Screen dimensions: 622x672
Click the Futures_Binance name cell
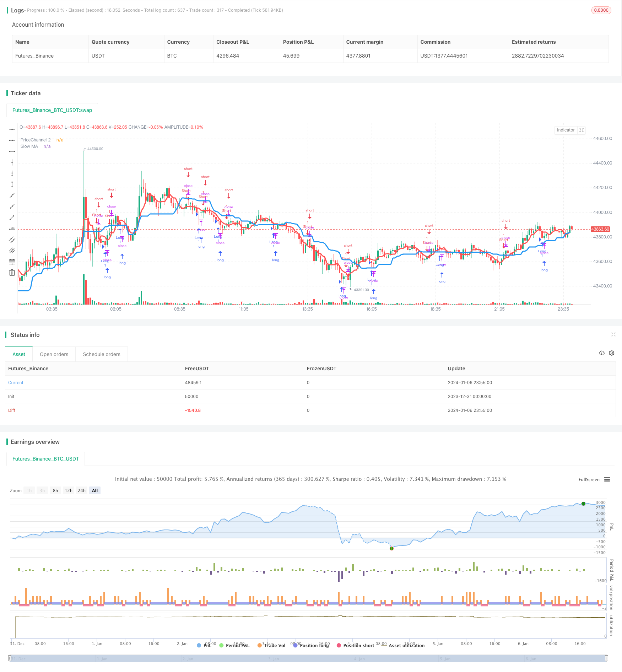click(34, 56)
